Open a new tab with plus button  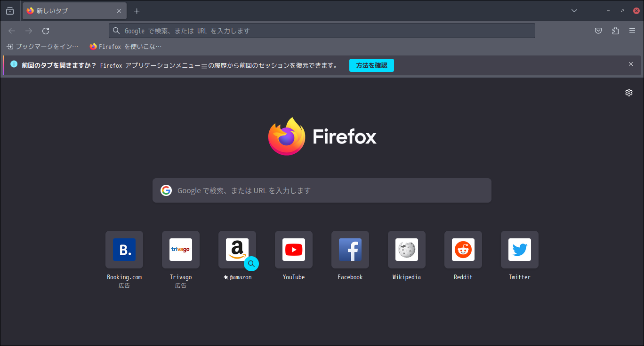tap(137, 11)
